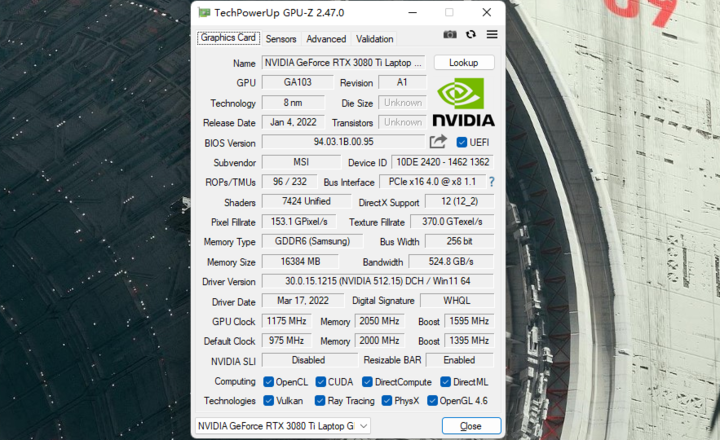Switch to the Sensors tab

click(x=281, y=39)
